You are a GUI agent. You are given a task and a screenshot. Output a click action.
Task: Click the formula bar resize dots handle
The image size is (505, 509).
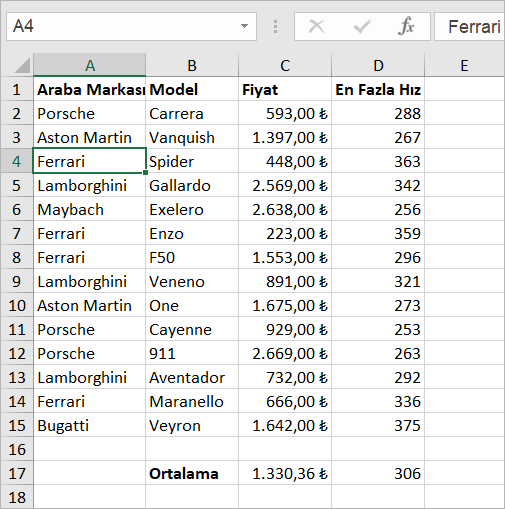[275, 26]
